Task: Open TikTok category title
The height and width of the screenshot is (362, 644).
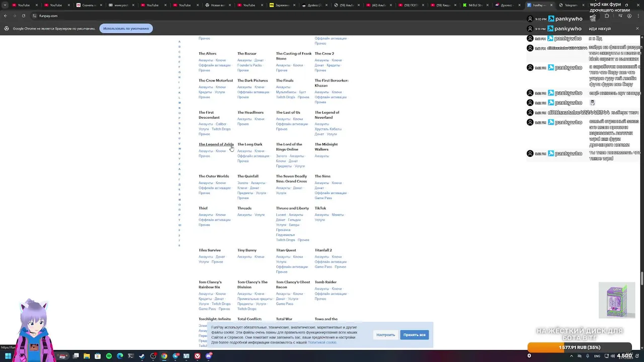Action: tap(320, 208)
